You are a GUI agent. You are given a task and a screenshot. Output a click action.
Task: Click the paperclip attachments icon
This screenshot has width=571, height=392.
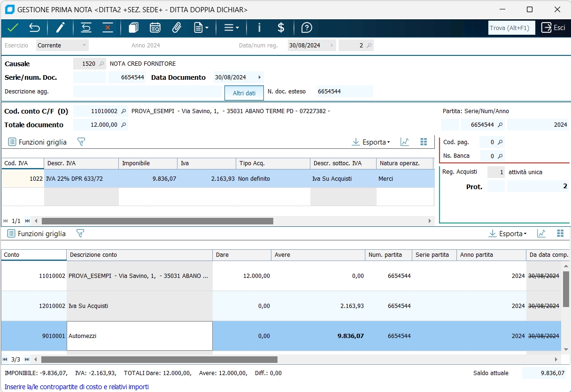pyautogui.click(x=177, y=28)
